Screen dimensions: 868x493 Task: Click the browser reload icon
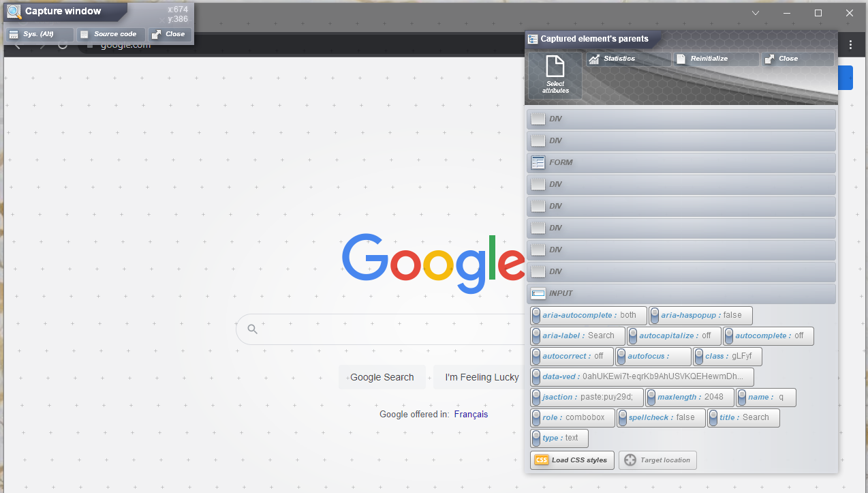pyautogui.click(x=63, y=45)
